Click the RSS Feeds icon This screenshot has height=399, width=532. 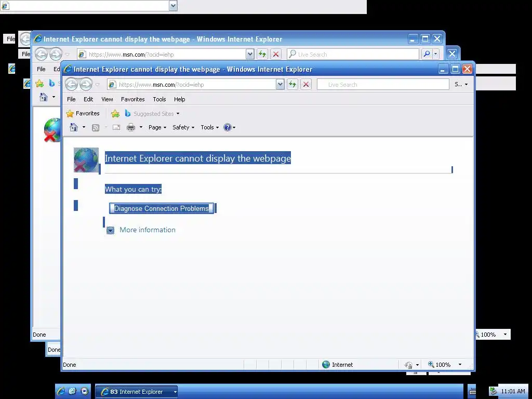coord(96,128)
